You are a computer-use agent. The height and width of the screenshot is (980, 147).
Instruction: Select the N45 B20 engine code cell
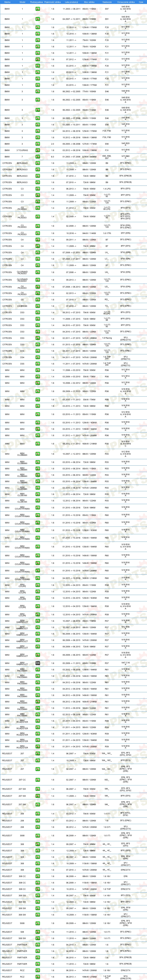click(125, 144)
